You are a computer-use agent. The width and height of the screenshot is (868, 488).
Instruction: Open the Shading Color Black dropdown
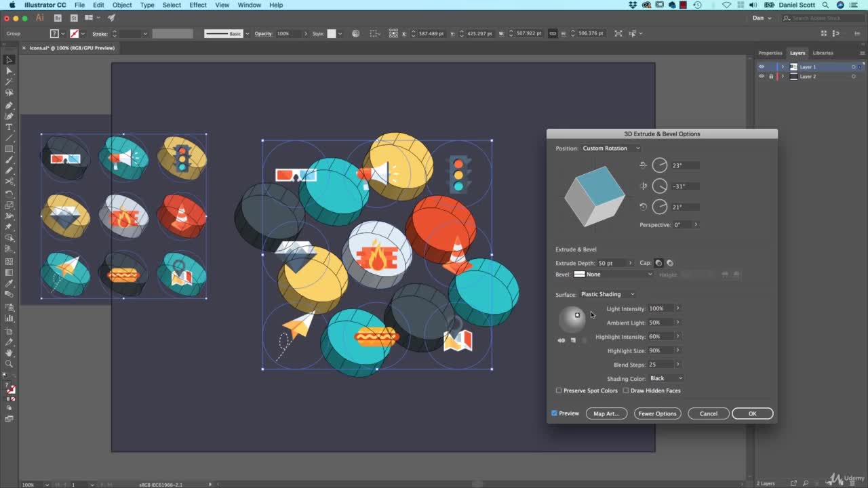point(666,378)
